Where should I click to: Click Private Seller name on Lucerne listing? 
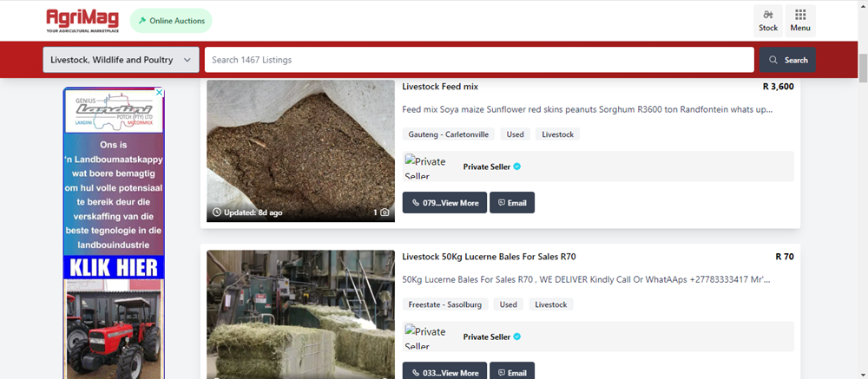point(487,337)
